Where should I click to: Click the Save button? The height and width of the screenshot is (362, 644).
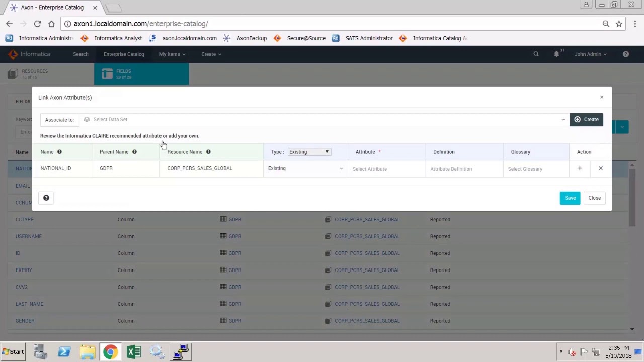click(570, 198)
